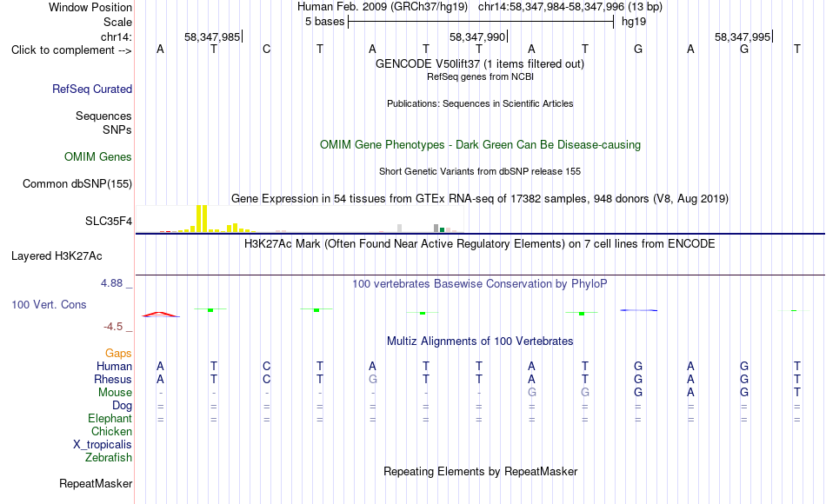Click the OMIM Gene Phenotypes green title
Screen dimensions: 826x504
[x=480, y=145]
